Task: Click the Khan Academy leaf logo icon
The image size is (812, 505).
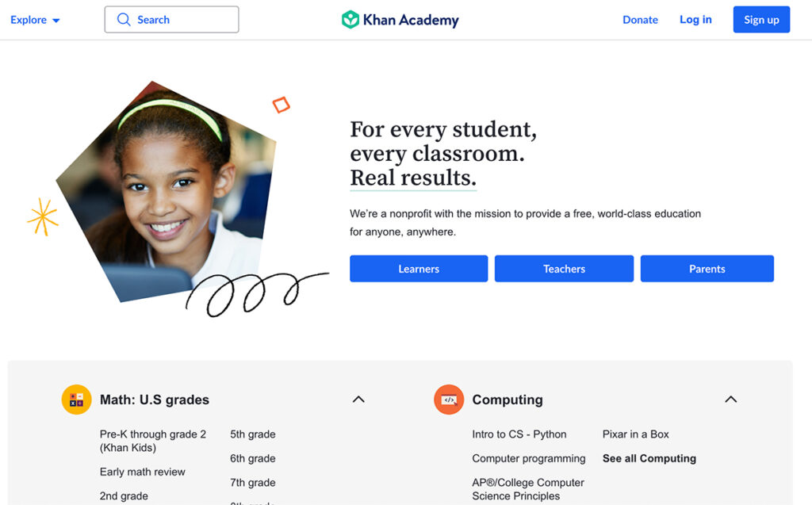Action: (350, 20)
